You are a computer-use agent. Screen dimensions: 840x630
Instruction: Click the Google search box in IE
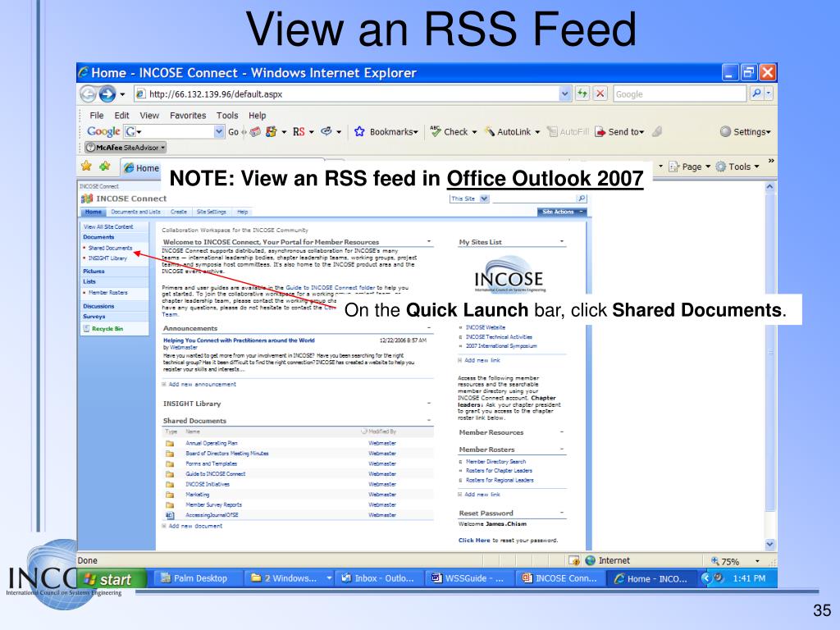[x=679, y=94]
